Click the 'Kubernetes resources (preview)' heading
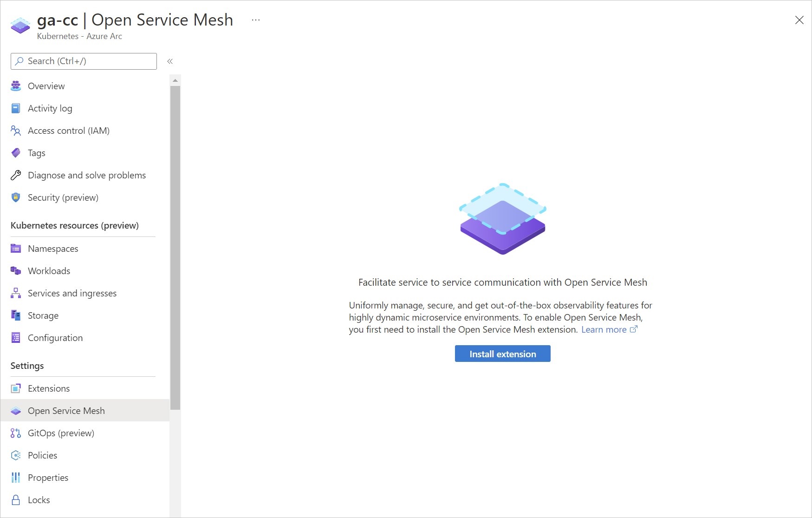Viewport: 812px width, 518px height. pyautogui.click(x=75, y=225)
